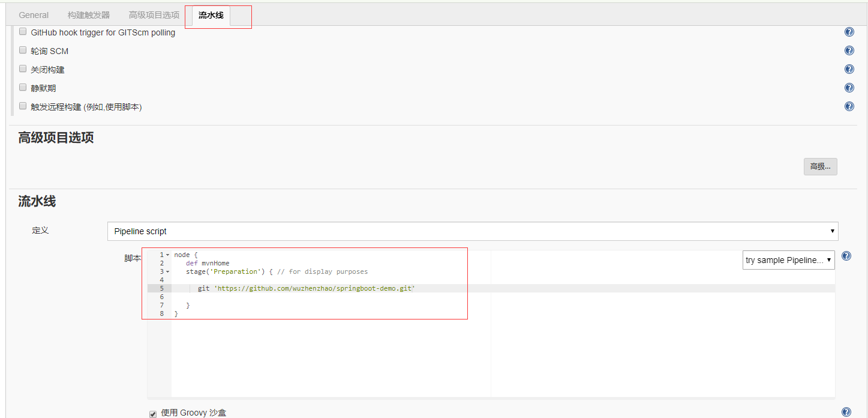The image size is (868, 418).
Task: Collapse the node block fold arrow on line 1
Action: point(167,255)
